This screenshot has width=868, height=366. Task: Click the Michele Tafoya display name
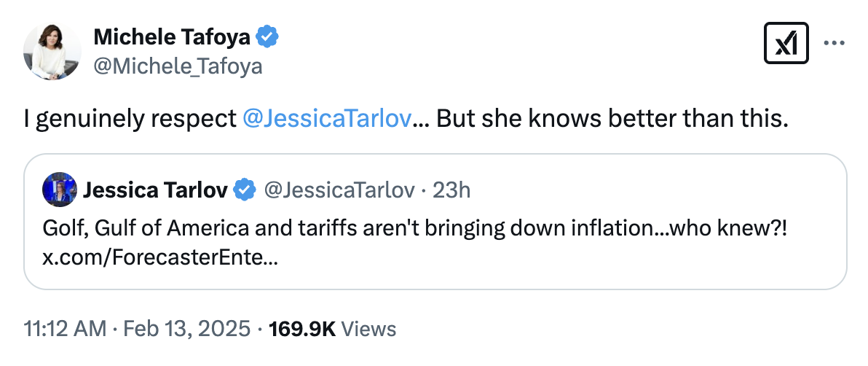pos(173,36)
